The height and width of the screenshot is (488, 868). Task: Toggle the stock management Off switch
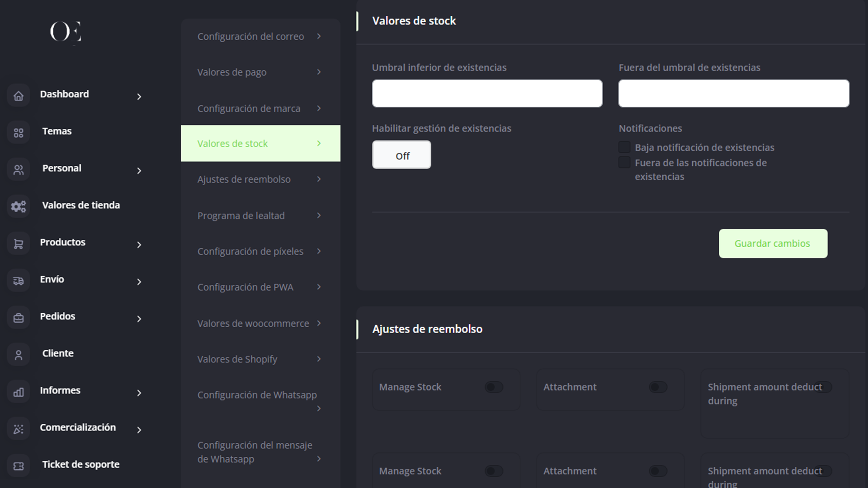tap(401, 155)
